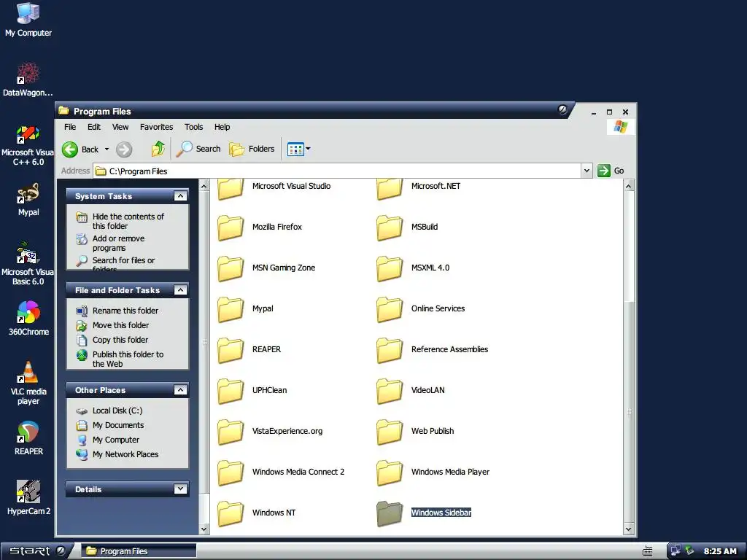The width and height of the screenshot is (747, 560).
Task: Collapse the System Tasks panel
Action: click(x=180, y=195)
